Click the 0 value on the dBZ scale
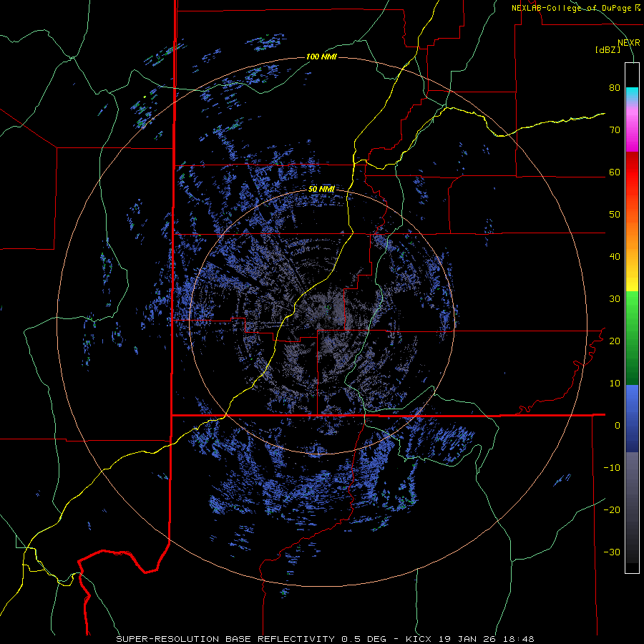 [618, 426]
